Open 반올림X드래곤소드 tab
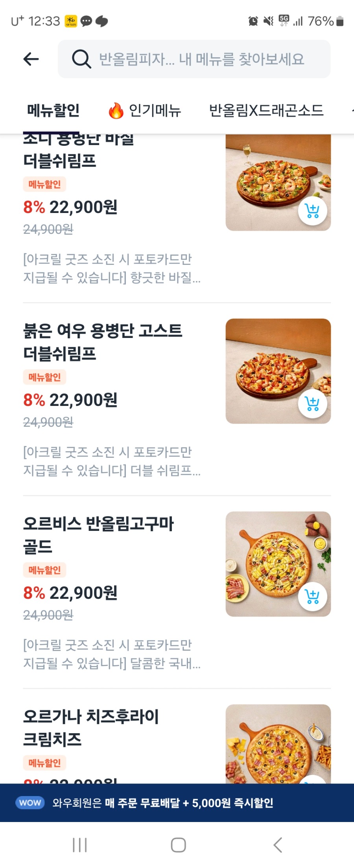The image size is (354, 868). coord(266,110)
